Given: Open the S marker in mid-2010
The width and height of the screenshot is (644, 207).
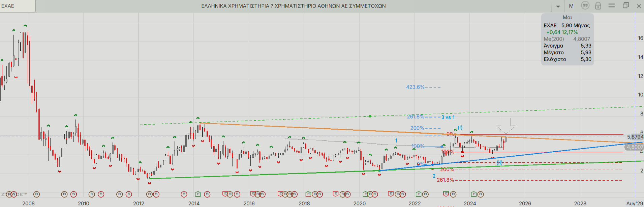Looking at the screenshot, I should click(x=101, y=194).
